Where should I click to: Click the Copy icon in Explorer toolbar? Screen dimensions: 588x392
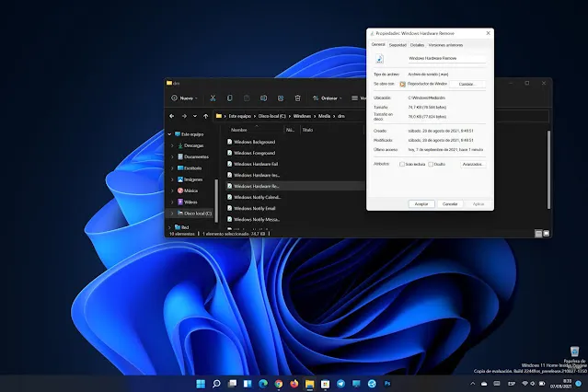(229, 98)
